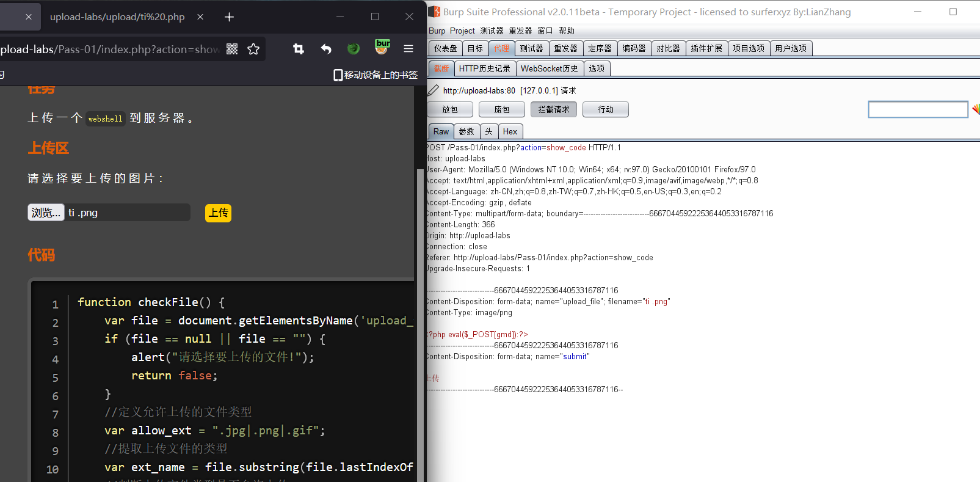Open the HTTP历史记录 sub-tab

[x=485, y=68]
